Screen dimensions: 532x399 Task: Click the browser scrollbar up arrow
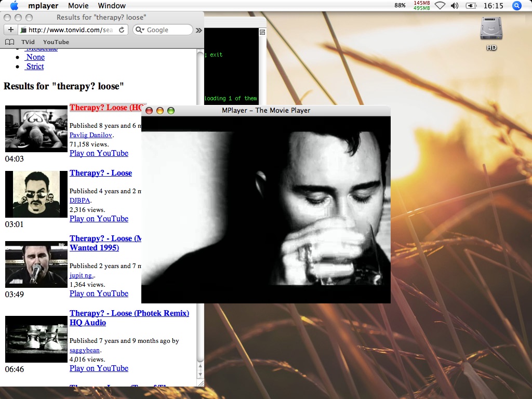tap(200, 366)
